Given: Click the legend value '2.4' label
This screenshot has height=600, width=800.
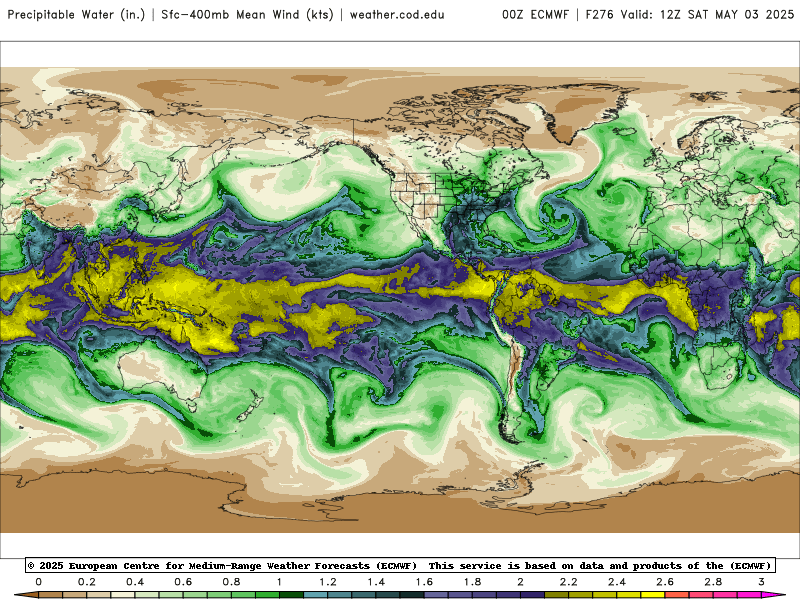Looking at the screenshot, I should (x=617, y=582).
